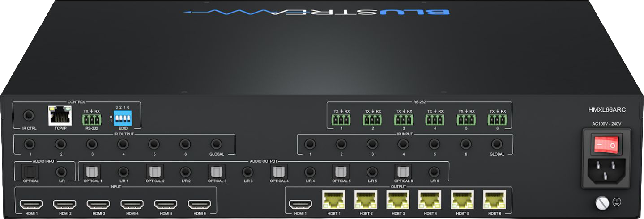Image resolution: width=644 pixels, height=219 pixels.
Task: Toggle the red power rocker switch
Action: (x=605, y=145)
